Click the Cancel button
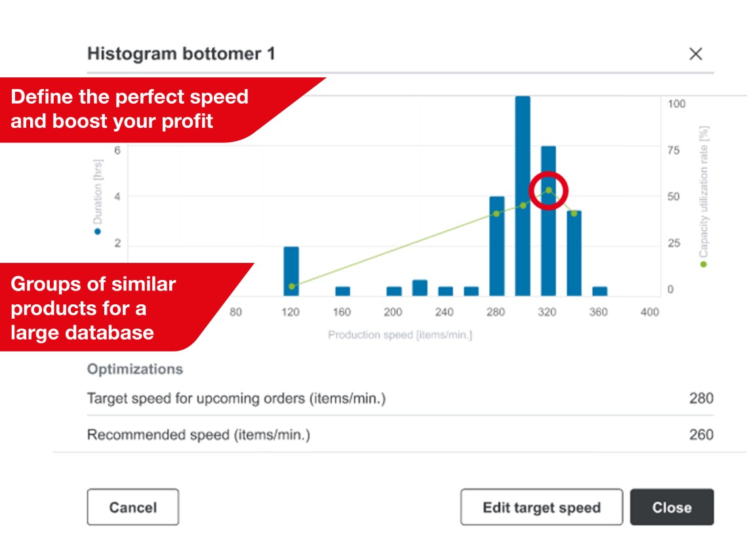Screen dimensions: 747x560 132,507
